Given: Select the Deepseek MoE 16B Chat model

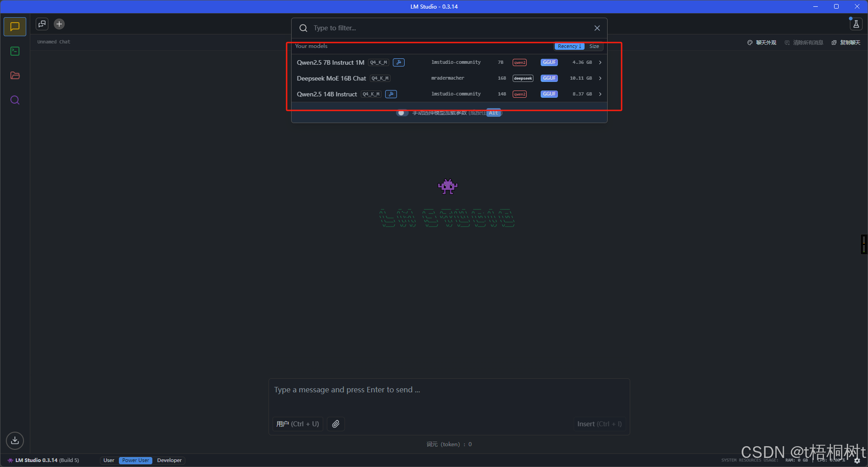Looking at the screenshot, I should point(449,78).
